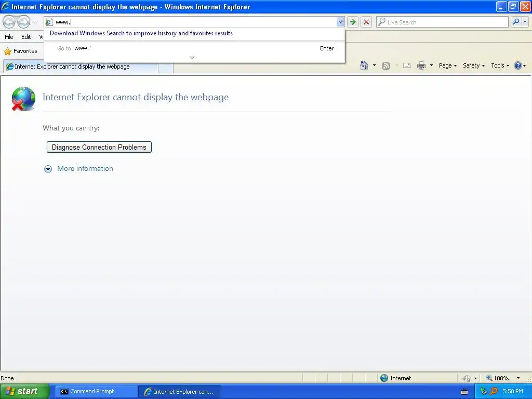The image size is (532, 399).
Task: Click the globe error icon
Action: (23, 99)
